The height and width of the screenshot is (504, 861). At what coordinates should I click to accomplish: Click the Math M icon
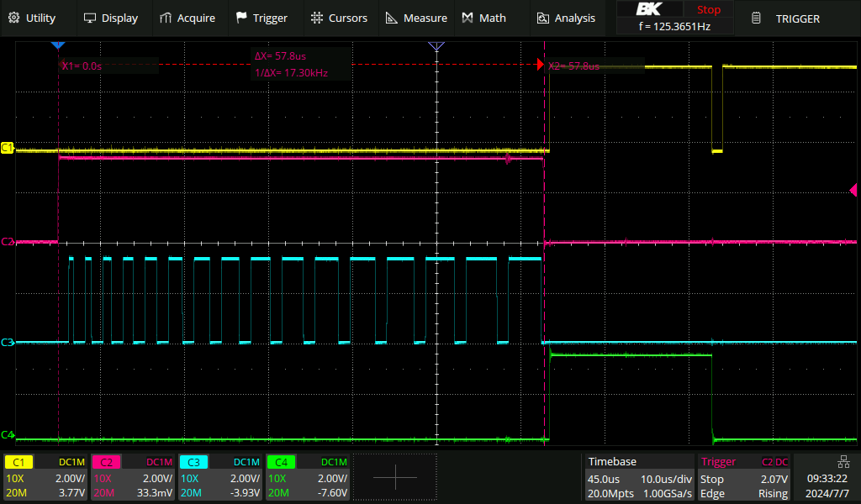coord(467,18)
